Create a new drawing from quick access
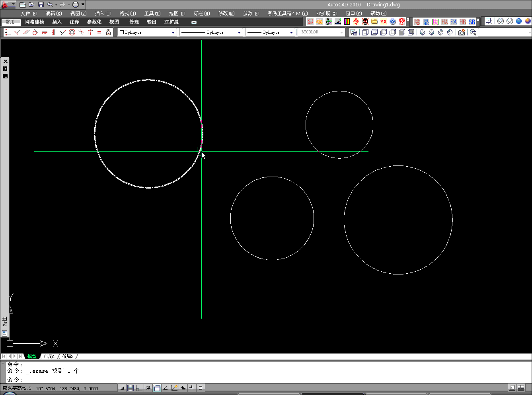This screenshot has width=532, height=395. point(23,5)
